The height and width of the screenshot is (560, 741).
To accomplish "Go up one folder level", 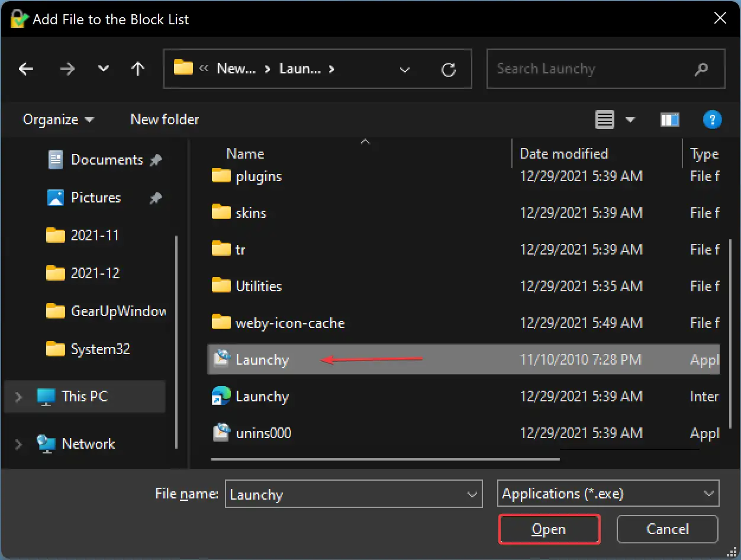I will click(138, 69).
